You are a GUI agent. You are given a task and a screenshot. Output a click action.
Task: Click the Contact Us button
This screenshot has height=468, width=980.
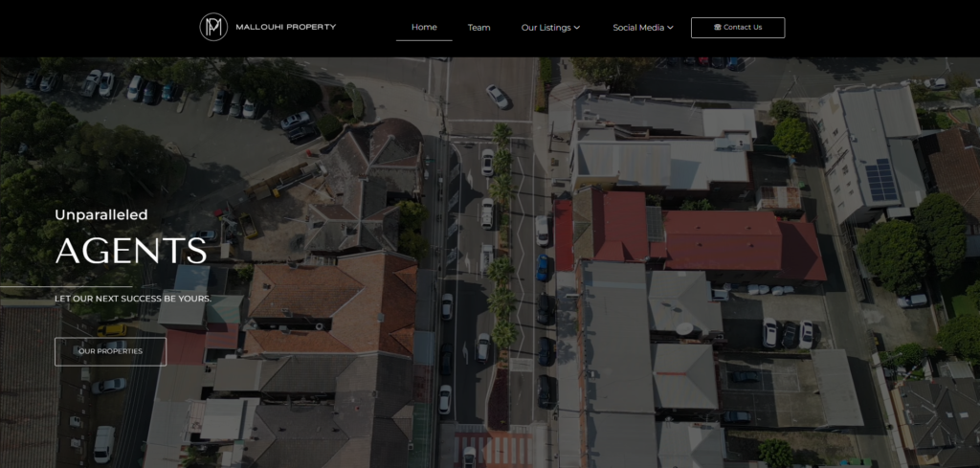(738, 28)
